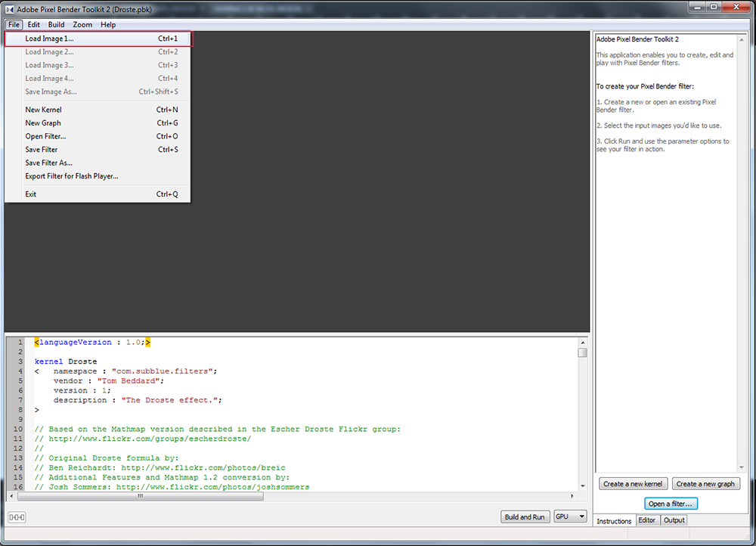Click the 'Original Droste formula by:' comment
The image size is (756, 546).
tap(107, 458)
